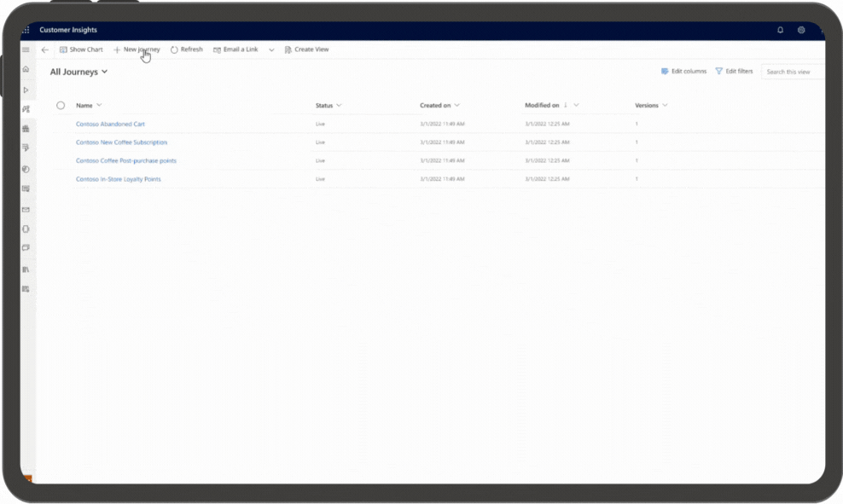
Task: Focus the Search this view box
Action: pos(793,72)
